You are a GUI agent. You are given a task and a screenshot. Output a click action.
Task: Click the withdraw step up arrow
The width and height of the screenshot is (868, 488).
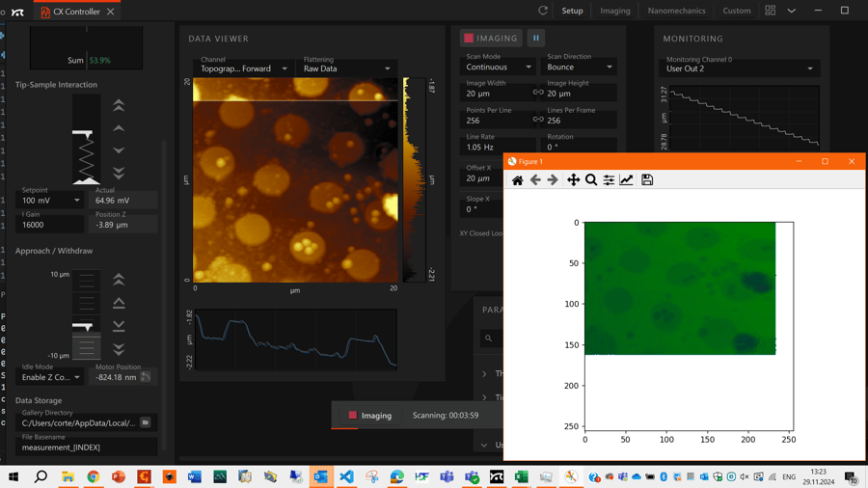[x=119, y=303]
